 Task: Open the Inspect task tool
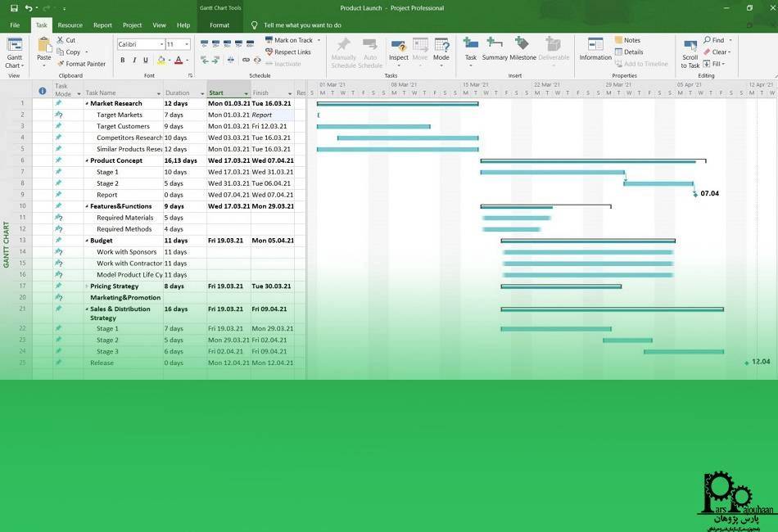399,52
